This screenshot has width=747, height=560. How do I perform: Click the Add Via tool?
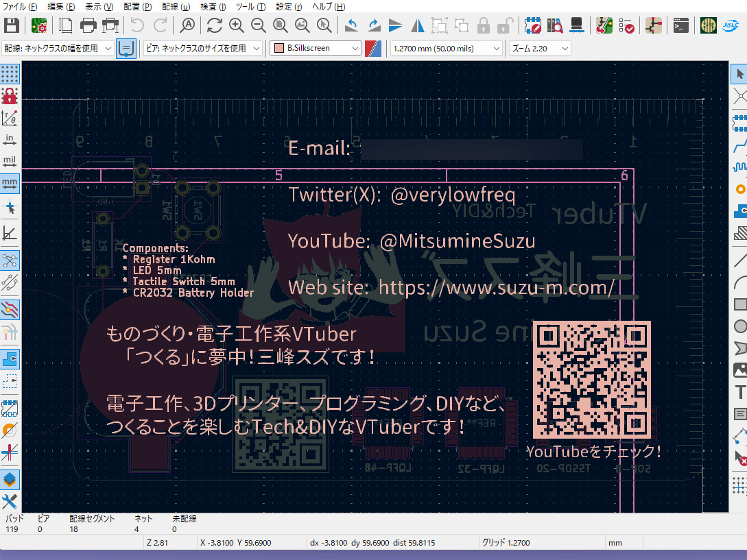(740, 189)
